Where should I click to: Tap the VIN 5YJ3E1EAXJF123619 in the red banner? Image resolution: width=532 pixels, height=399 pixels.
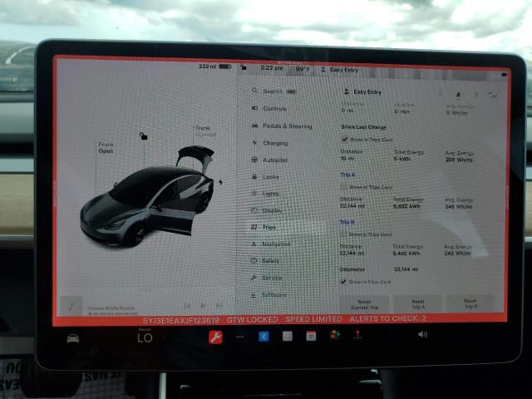tap(181, 321)
